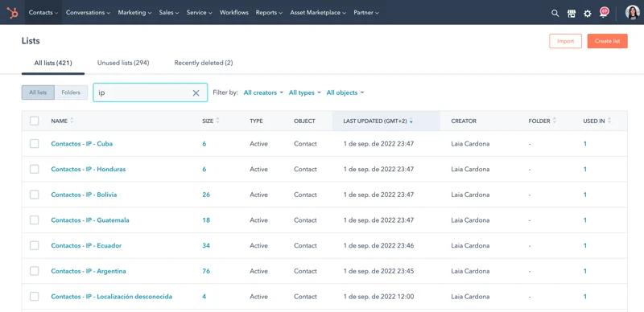Select the Contactos - IP - Cuba checkbox
This screenshot has width=644, height=312.
coord(35,144)
